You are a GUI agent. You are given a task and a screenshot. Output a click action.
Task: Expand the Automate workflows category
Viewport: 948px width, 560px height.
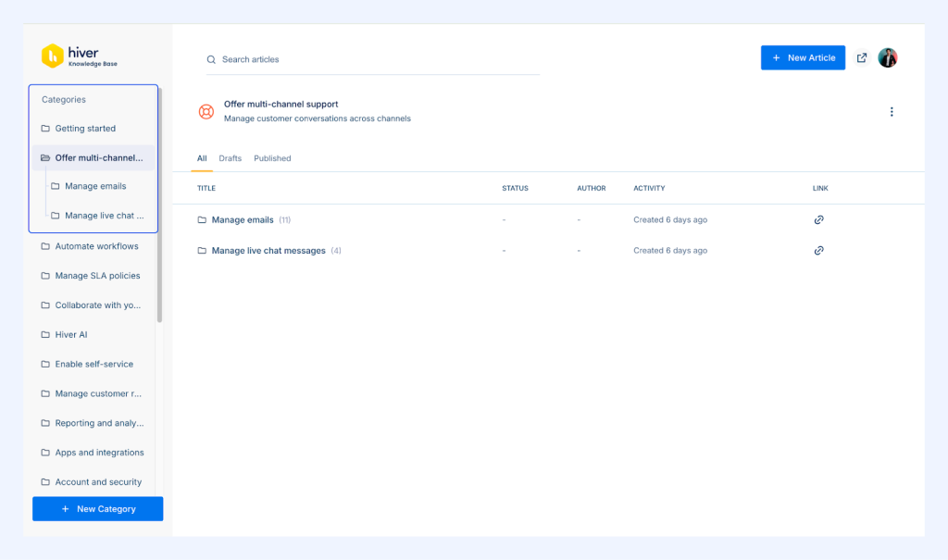point(44,246)
